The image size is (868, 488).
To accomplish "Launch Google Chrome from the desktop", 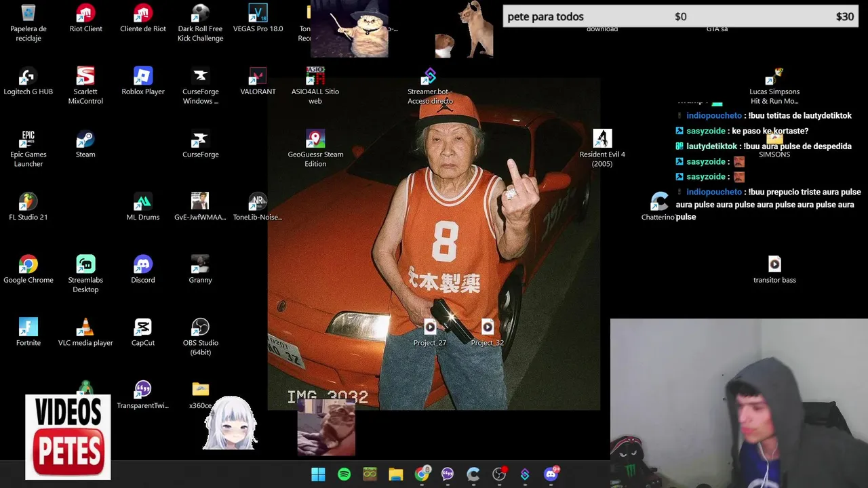I will [x=28, y=270].
